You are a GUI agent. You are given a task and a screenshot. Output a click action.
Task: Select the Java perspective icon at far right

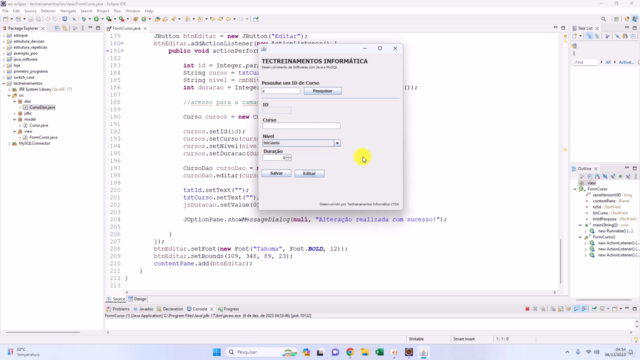point(635,19)
